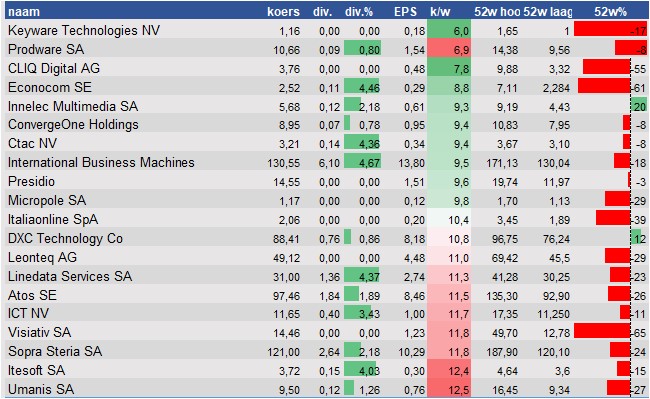The height and width of the screenshot is (399, 650).
Task: Select the Prodware SA name cell
Action: 46,49
